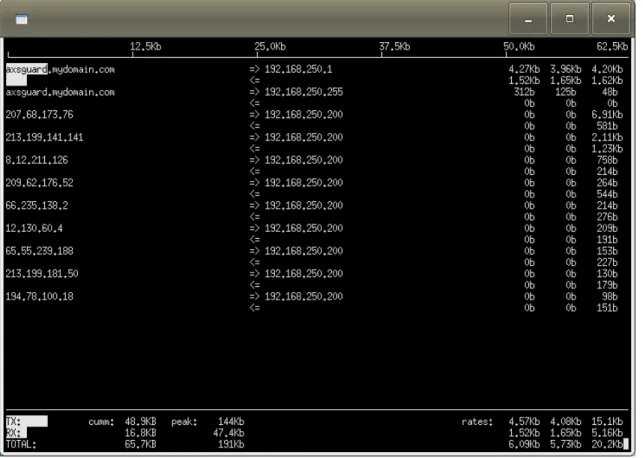Click destination 192.168.250.1
Viewport: 643px width, 458px height.
point(298,69)
